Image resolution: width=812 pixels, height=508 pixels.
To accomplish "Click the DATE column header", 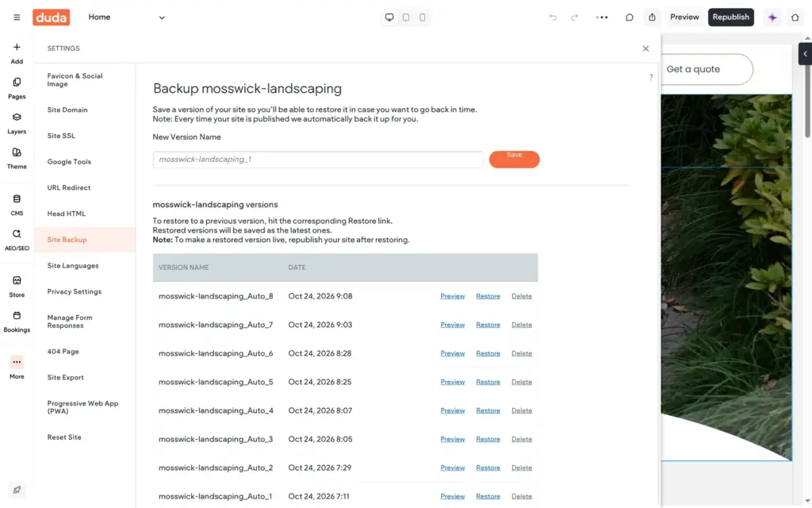I will coord(297,267).
